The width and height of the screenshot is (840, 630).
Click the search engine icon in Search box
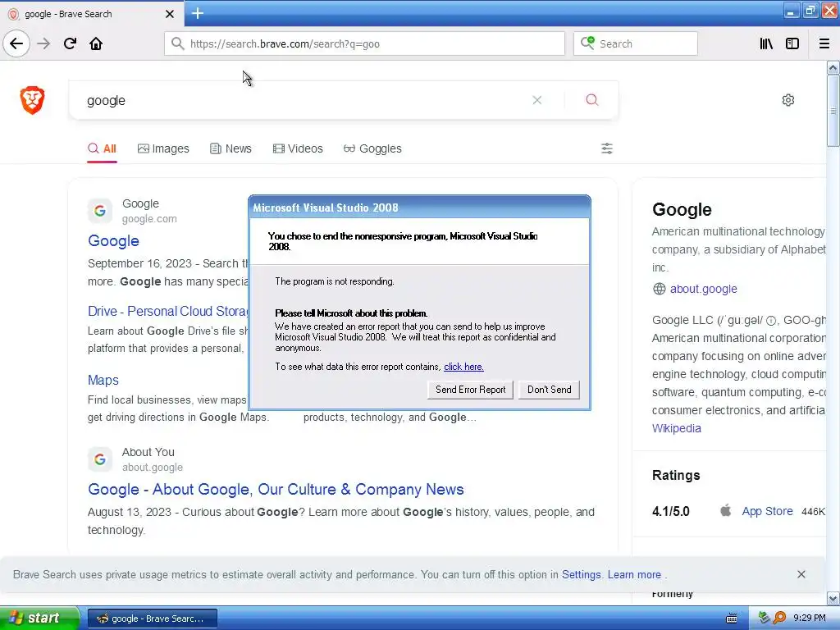[x=587, y=43]
